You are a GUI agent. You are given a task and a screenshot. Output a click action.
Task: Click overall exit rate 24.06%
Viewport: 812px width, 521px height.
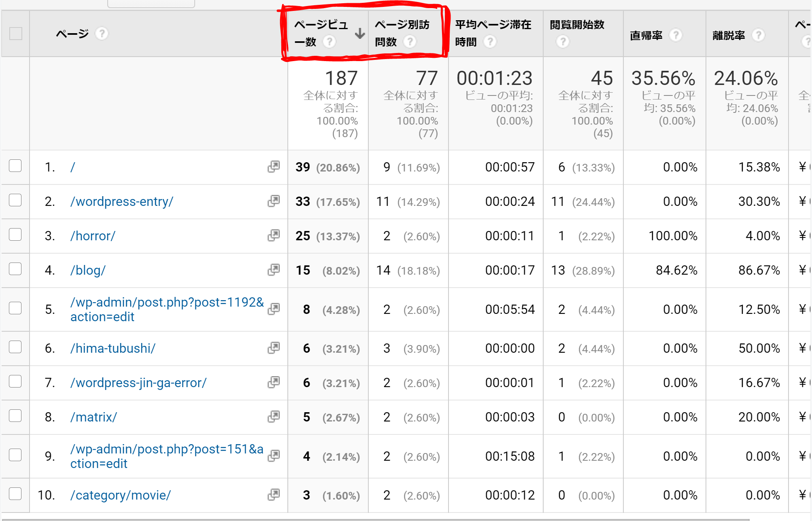coord(746,78)
